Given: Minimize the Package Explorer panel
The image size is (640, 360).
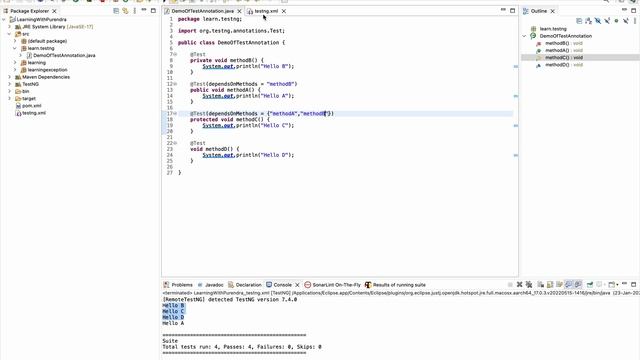Looking at the screenshot, I should (x=144, y=10).
